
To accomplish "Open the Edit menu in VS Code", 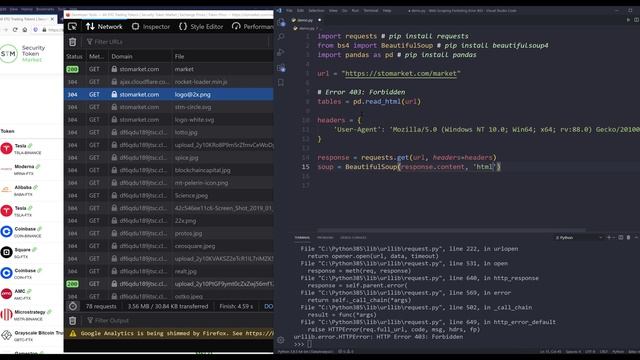I will pos(300,11).
